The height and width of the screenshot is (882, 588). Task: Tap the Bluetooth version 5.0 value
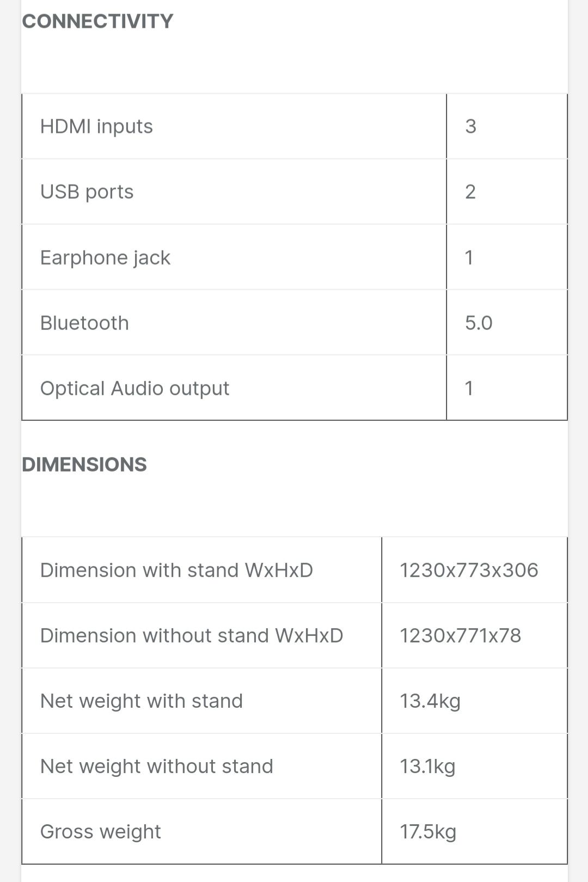(x=479, y=323)
